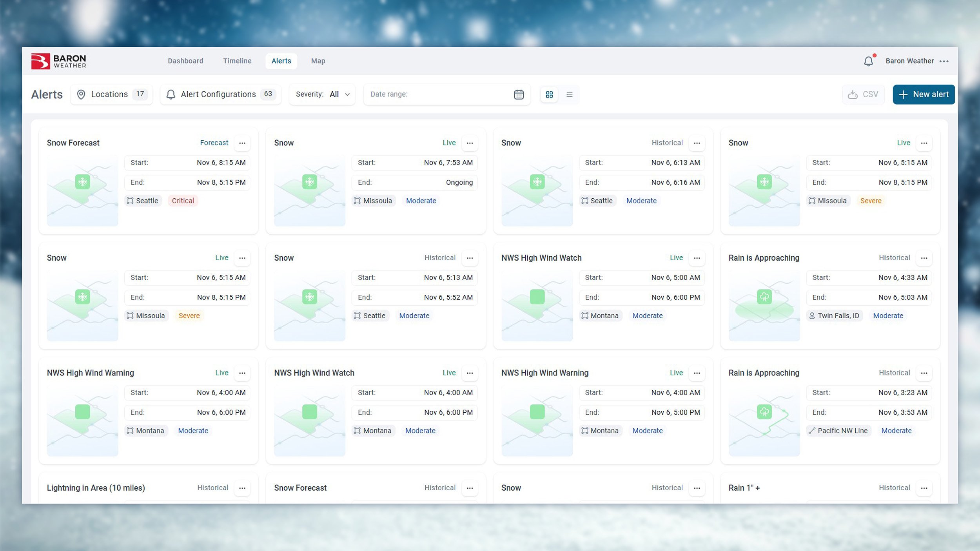Create a New alert
Viewport: 980px width, 551px height.
[924, 94]
